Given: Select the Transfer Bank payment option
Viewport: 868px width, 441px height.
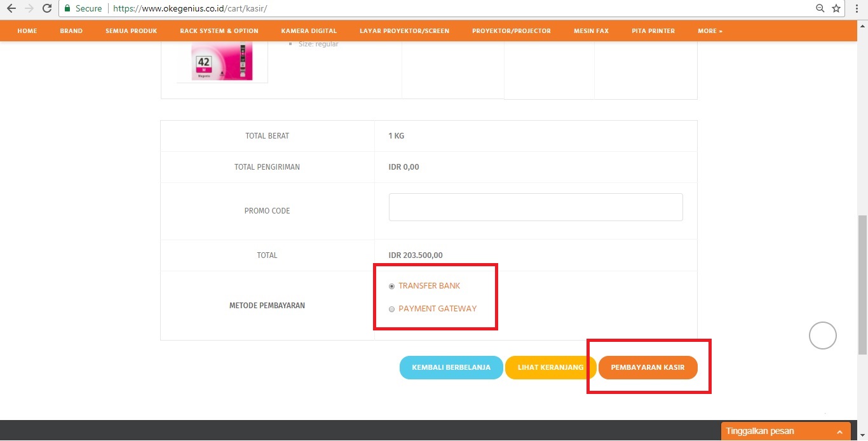Looking at the screenshot, I should (x=392, y=287).
